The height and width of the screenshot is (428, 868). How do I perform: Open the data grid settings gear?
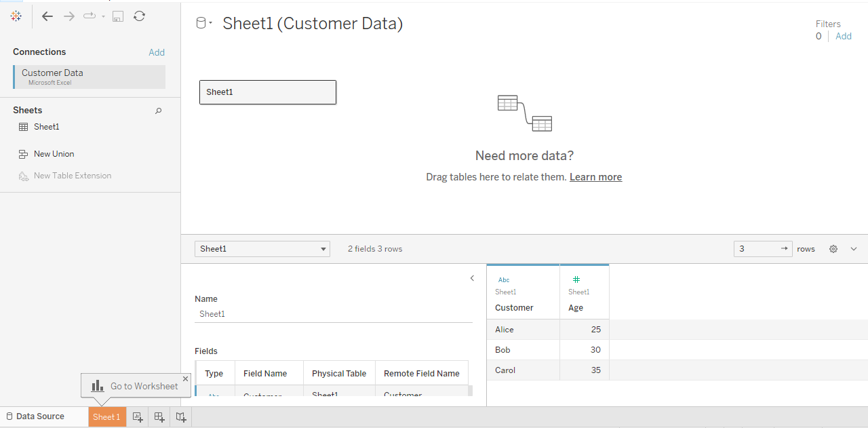point(833,248)
